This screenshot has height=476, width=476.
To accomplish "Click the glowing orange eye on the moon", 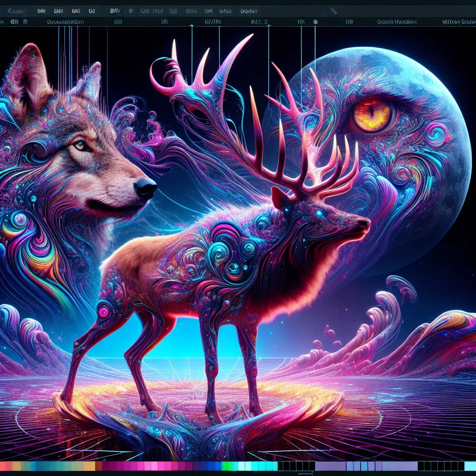I will [x=372, y=114].
